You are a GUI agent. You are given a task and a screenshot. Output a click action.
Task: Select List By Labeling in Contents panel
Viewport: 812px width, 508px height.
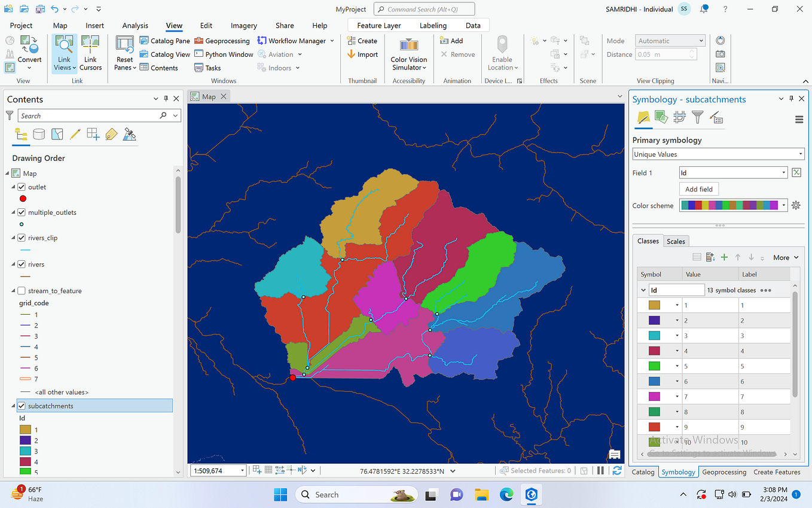coord(111,133)
